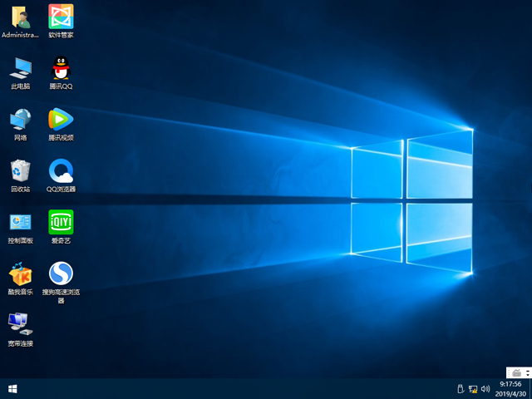Select the 软件管家 desktop icon
The height and width of the screenshot is (399, 532).
(x=61, y=17)
